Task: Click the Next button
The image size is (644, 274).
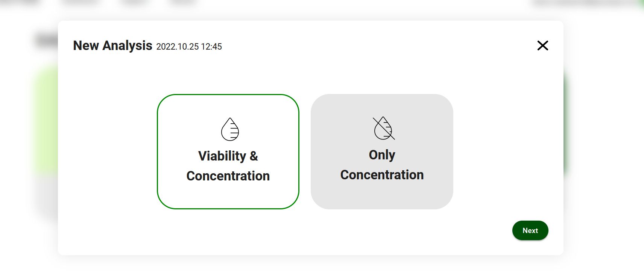Action: click(530, 230)
